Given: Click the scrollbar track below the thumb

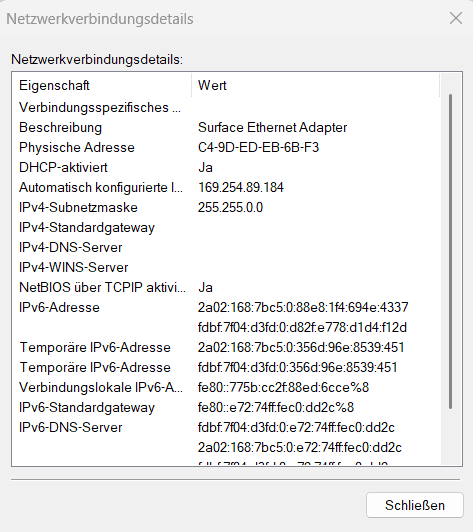Looking at the screenshot, I should (451, 438).
